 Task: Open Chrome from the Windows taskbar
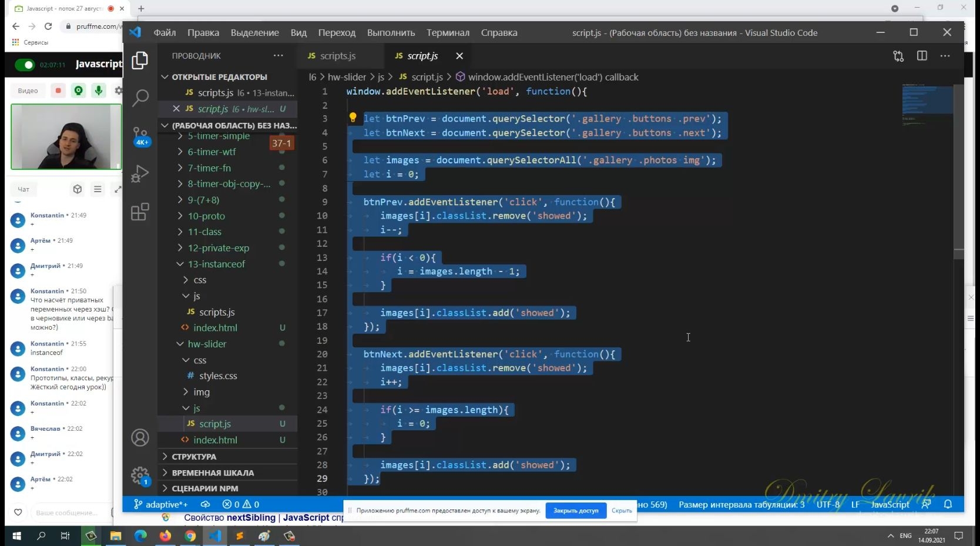coord(190,536)
